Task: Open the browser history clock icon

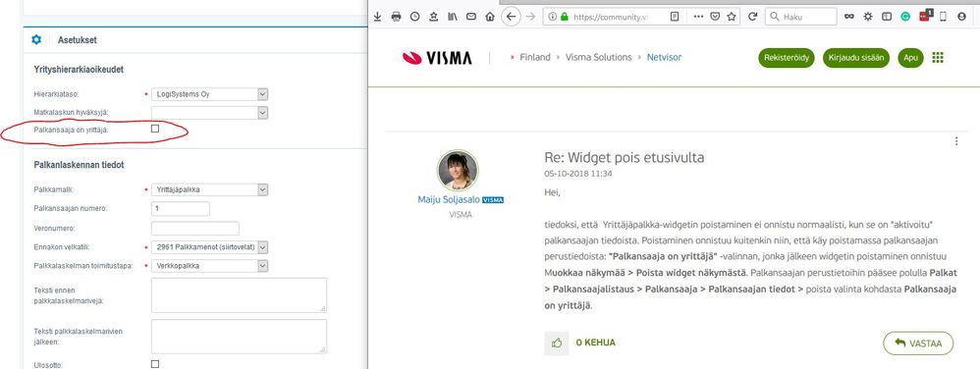Action: pos(415,17)
